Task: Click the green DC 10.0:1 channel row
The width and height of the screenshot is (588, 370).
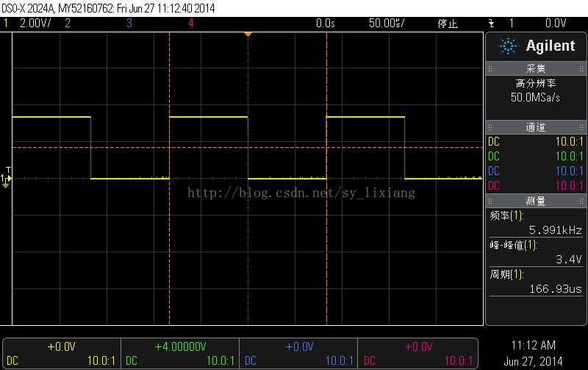Action: coord(536,157)
